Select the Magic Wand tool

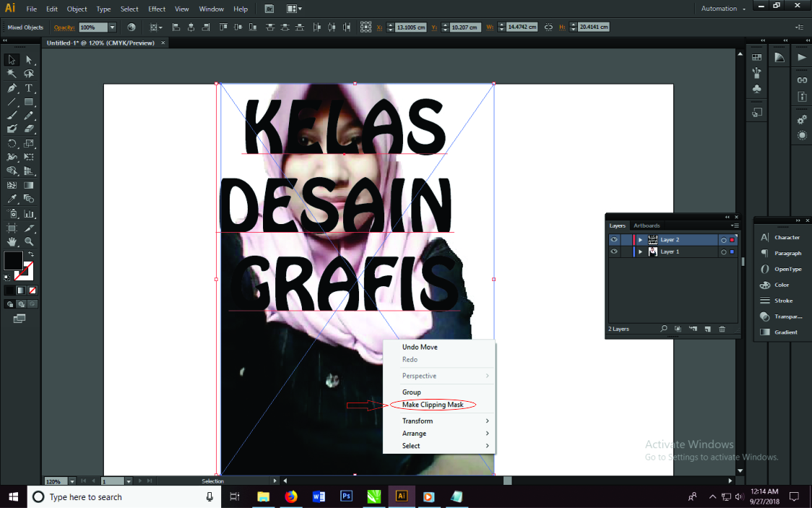point(12,74)
